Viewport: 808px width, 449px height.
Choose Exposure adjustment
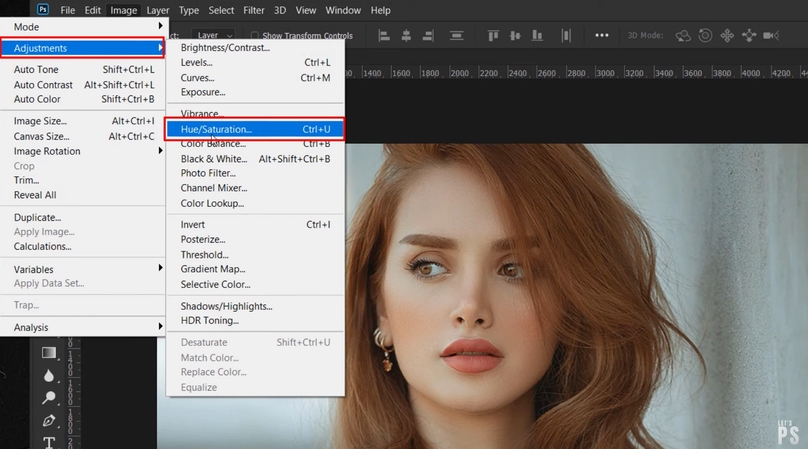click(255, 92)
